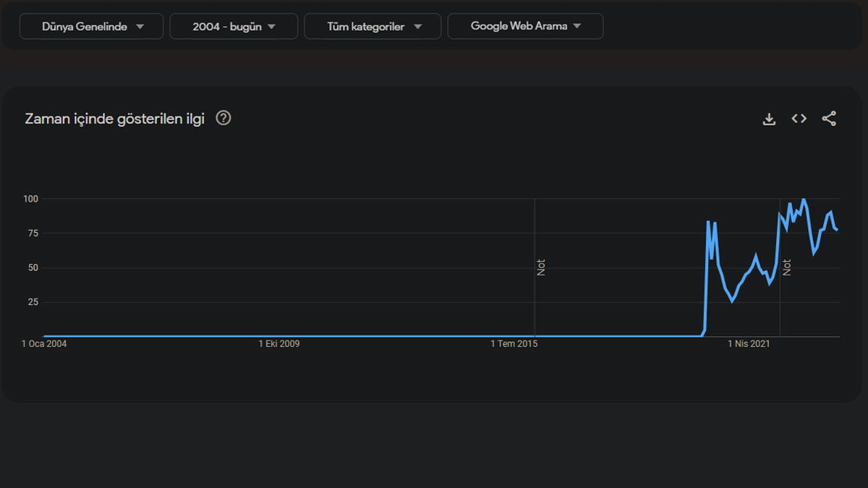Click the '1 Nis 2021' axis label

click(749, 344)
